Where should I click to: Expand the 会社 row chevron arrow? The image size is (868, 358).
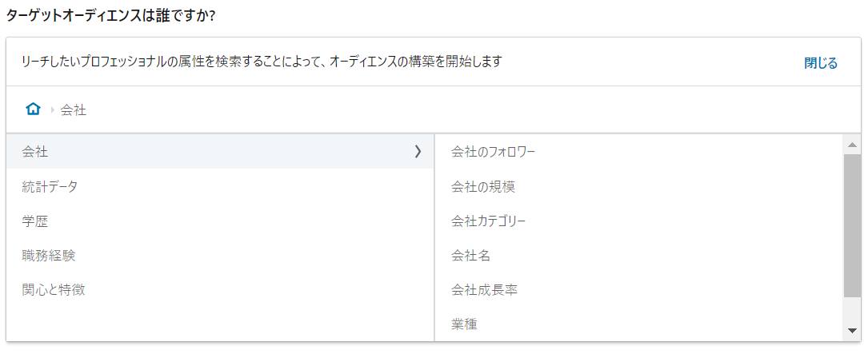pyautogui.click(x=418, y=151)
